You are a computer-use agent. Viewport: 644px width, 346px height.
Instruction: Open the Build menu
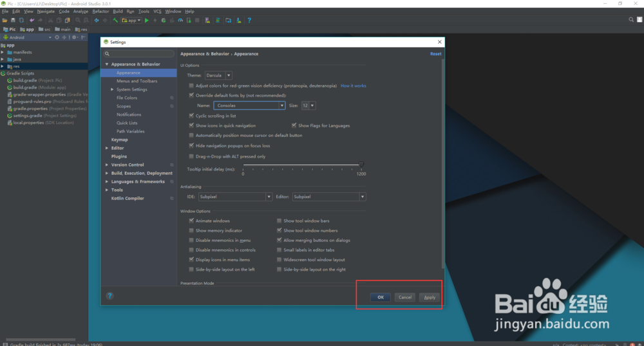[117, 12]
